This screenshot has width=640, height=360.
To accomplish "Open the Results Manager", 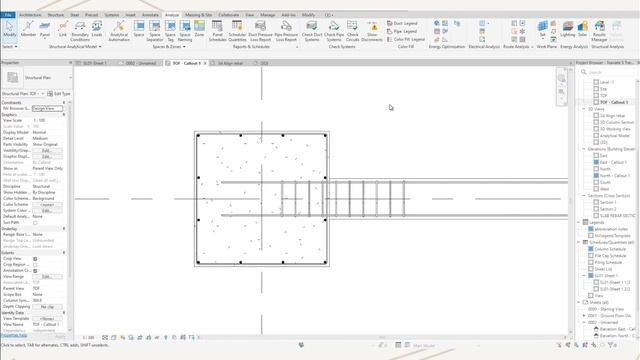I will point(599,31).
